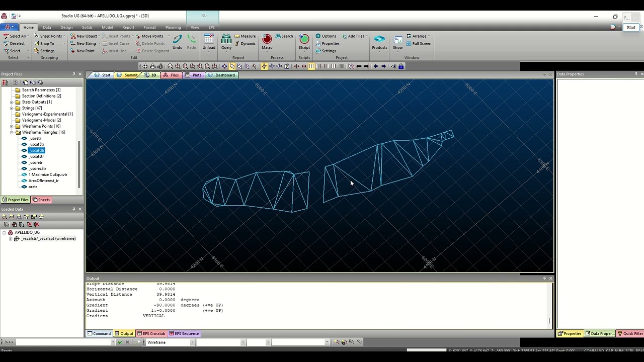Open project Properties
Screen dimensions: 644x362
point(328,43)
